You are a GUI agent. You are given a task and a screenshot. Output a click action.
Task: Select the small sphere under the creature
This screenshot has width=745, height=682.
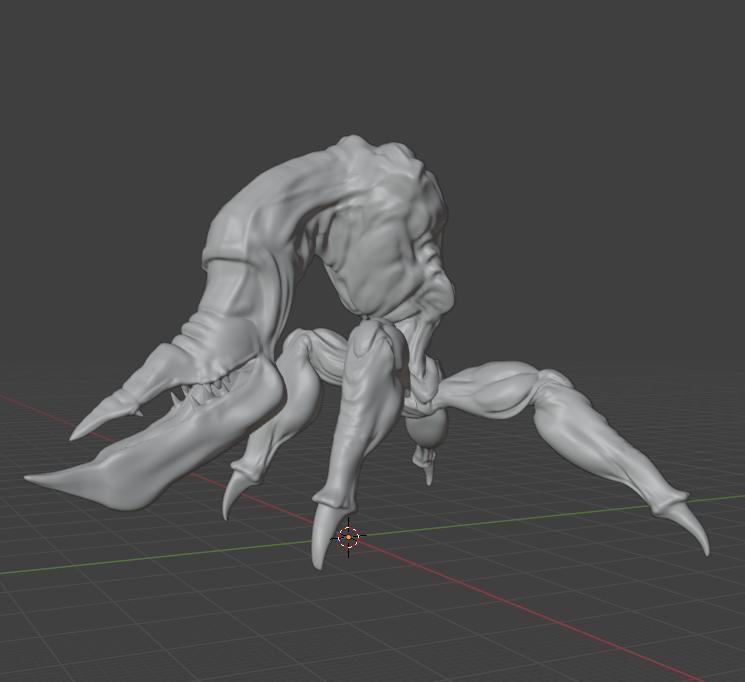pos(427,429)
